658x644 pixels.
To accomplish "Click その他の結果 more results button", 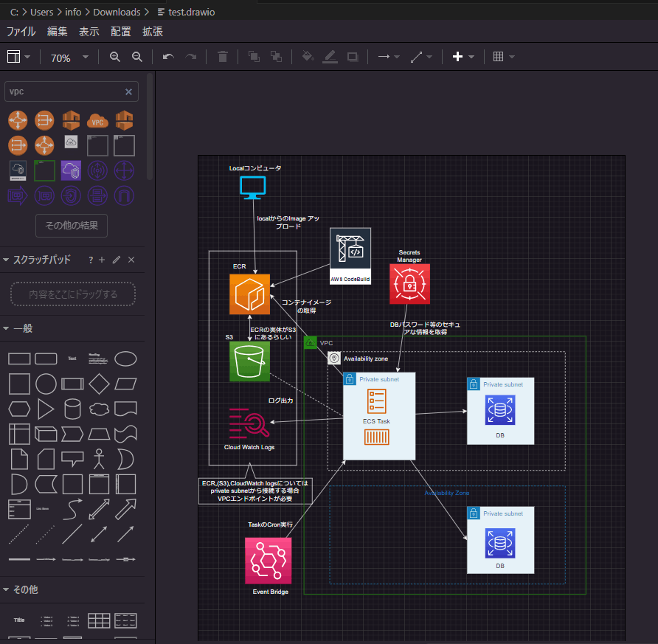I will 72,226.
